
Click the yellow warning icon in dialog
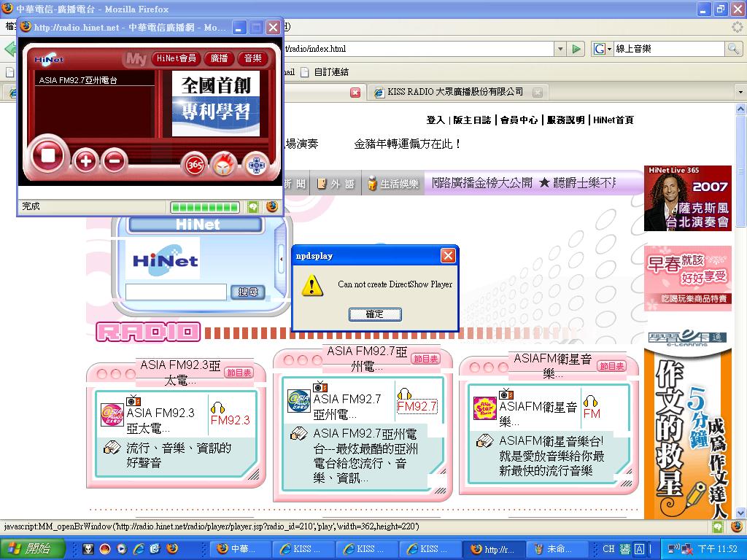click(x=312, y=285)
